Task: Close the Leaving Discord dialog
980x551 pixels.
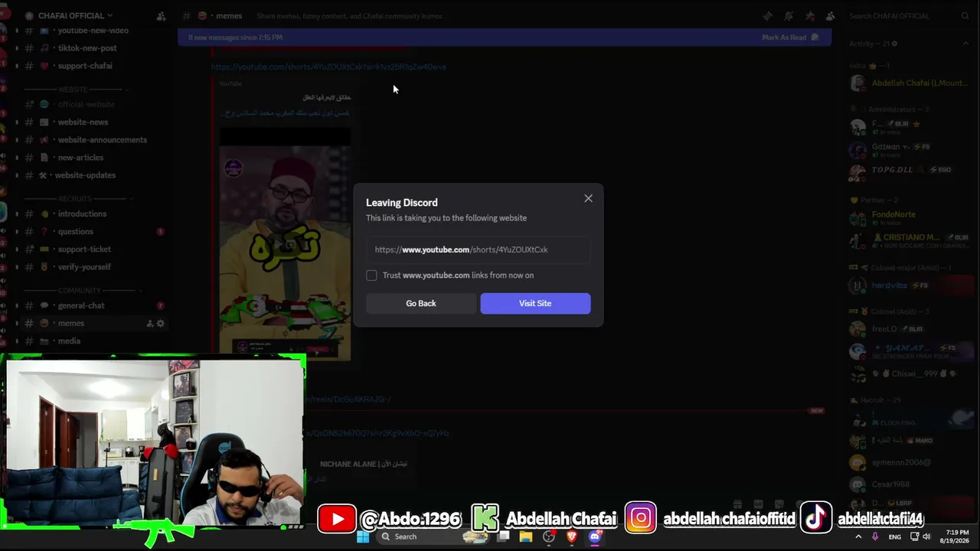Action: point(588,198)
